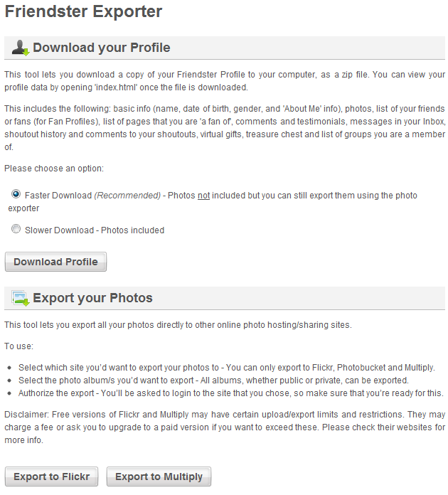The width and height of the screenshot is (448, 495).
Task: Click the sentence about exporting all your photos
Action: (178, 325)
